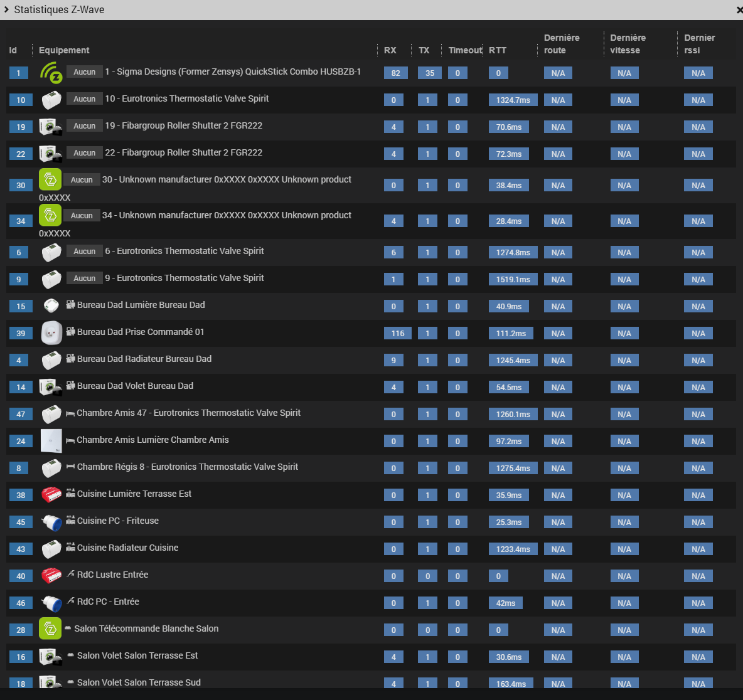Click the Aucun tag for device 1

pyautogui.click(x=84, y=72)
